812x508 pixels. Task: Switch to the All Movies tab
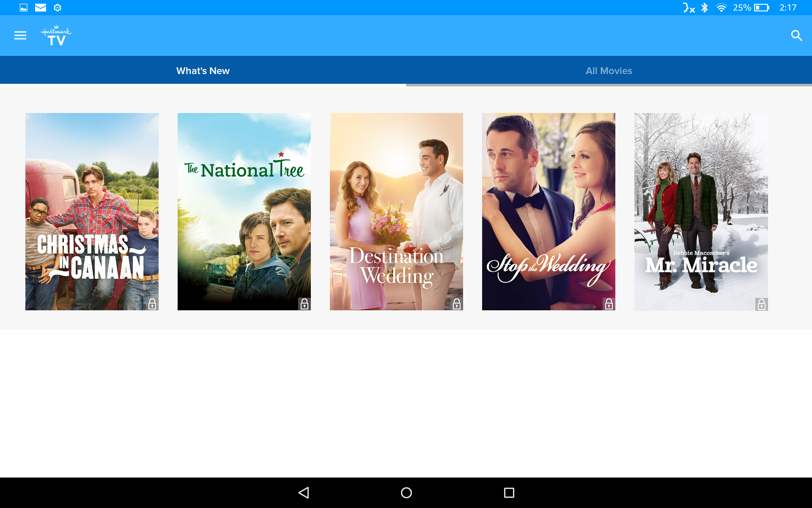[x=609, y=70]
